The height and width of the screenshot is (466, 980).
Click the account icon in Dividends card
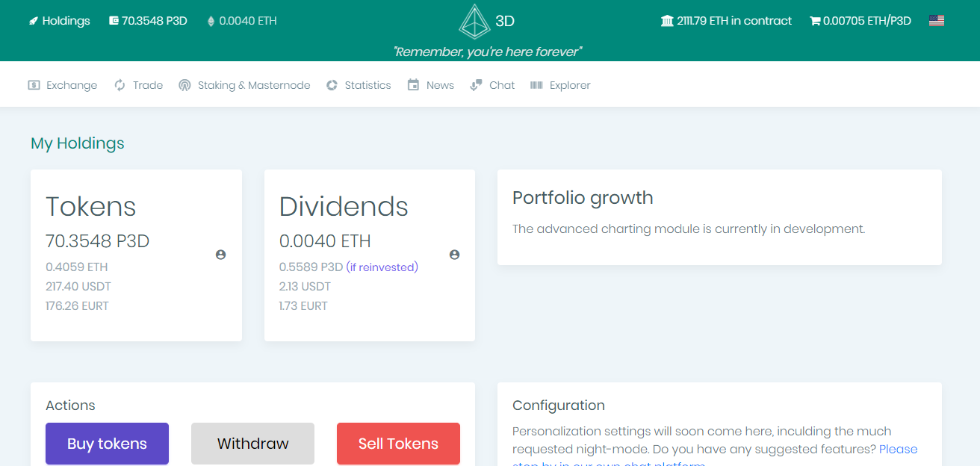[454, 255]
